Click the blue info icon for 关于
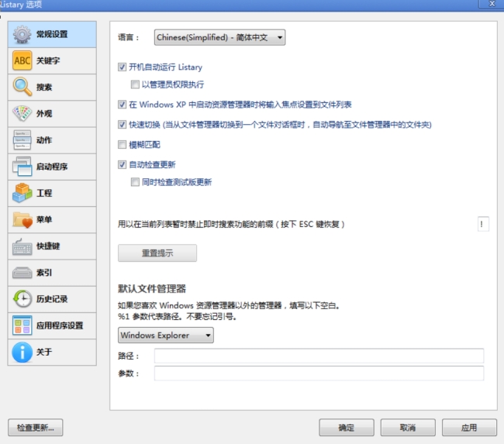The height and width of the screenshot is (444, 504). click(x=22, y=352)
